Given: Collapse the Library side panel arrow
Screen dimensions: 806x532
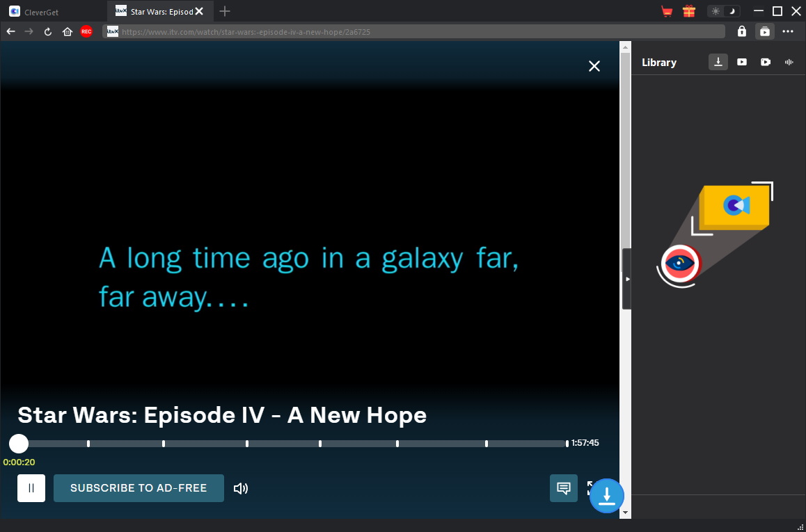Looking at the screenshot, I should click(x=626, y=279).
